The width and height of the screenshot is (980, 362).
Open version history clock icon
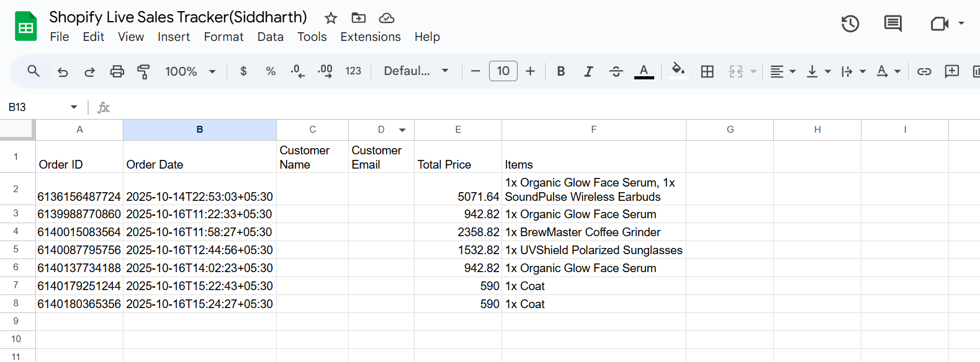click(x=850, y=24)
